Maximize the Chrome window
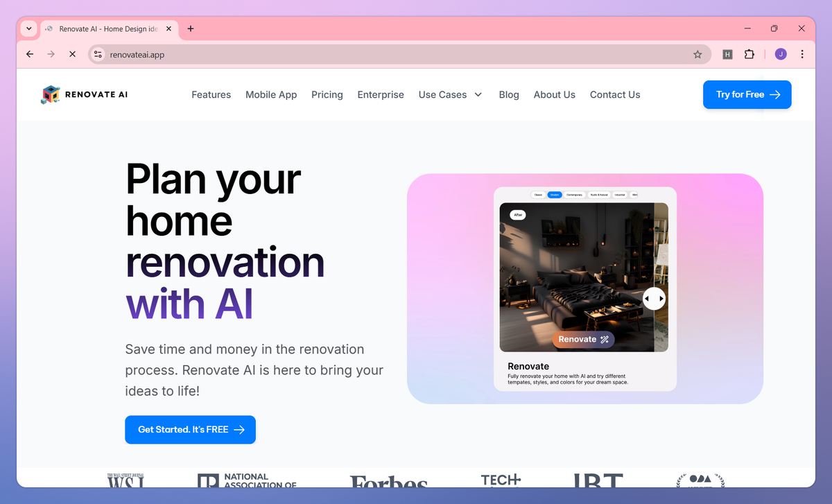This screenshot has width=832, height=504. tap(774, 28)
